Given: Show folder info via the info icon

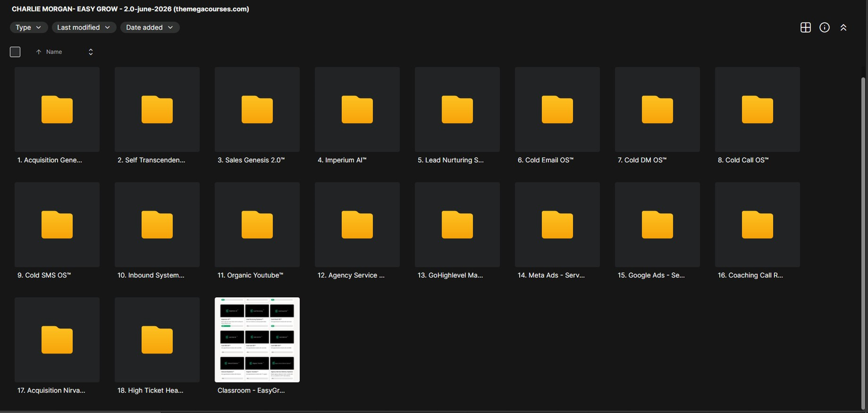Looking at the screenshot, I should coord(825,28).
